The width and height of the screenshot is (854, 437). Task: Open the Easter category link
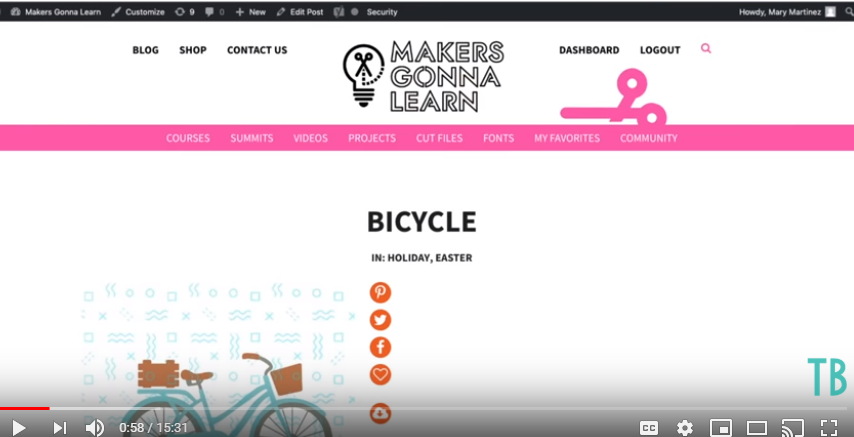pos(454,258)
